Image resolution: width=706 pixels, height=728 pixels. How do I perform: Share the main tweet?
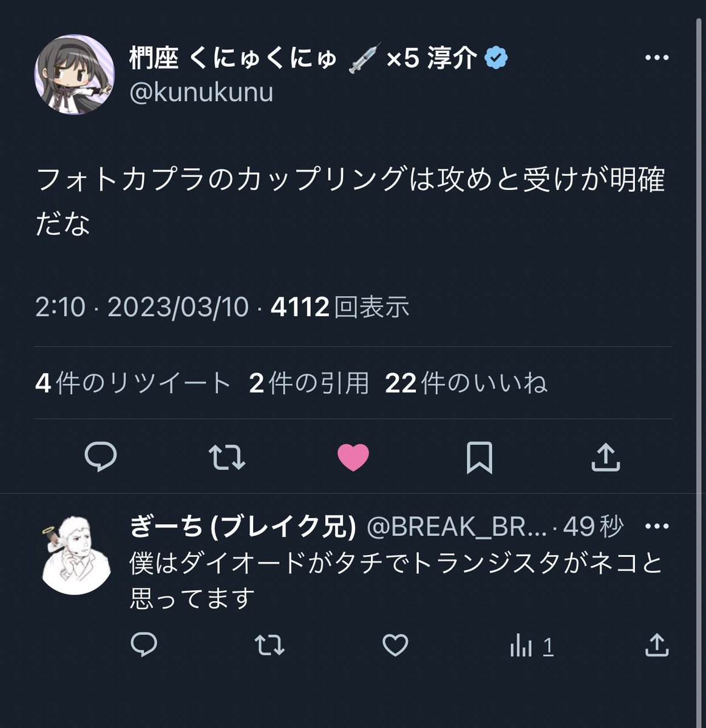click(606, 457)
